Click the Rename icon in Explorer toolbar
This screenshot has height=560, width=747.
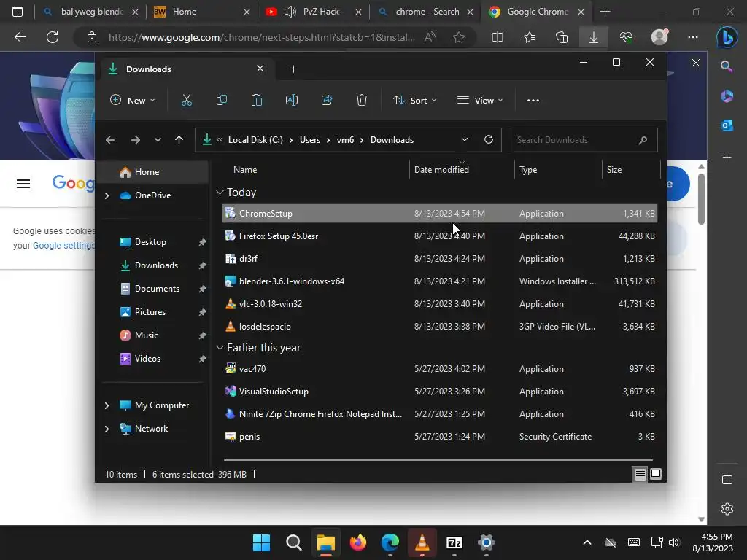[x=292, y=100]
